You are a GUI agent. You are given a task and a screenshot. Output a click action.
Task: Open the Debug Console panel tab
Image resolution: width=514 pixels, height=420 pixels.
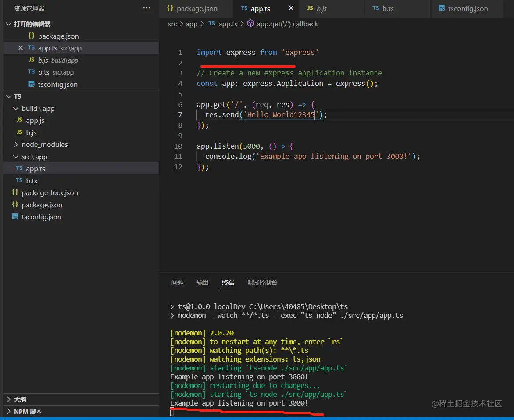click(x=262, y=282)
